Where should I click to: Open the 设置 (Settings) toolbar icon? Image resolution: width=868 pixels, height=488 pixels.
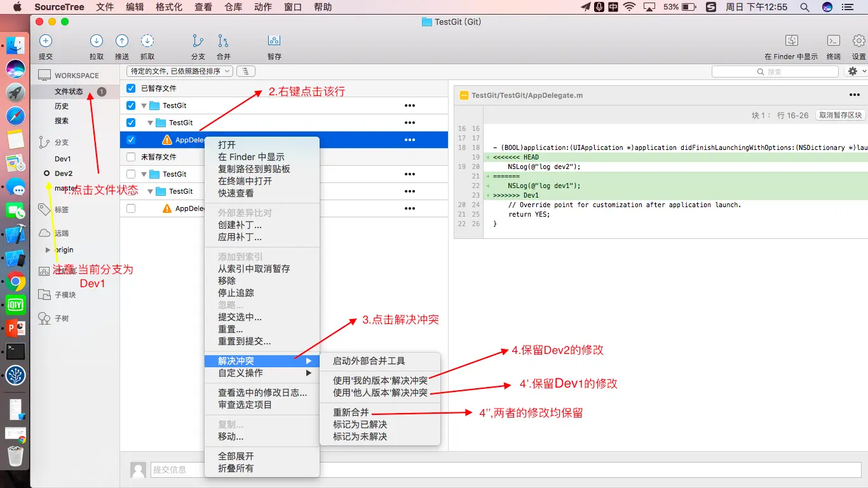(x=859, y=41)
